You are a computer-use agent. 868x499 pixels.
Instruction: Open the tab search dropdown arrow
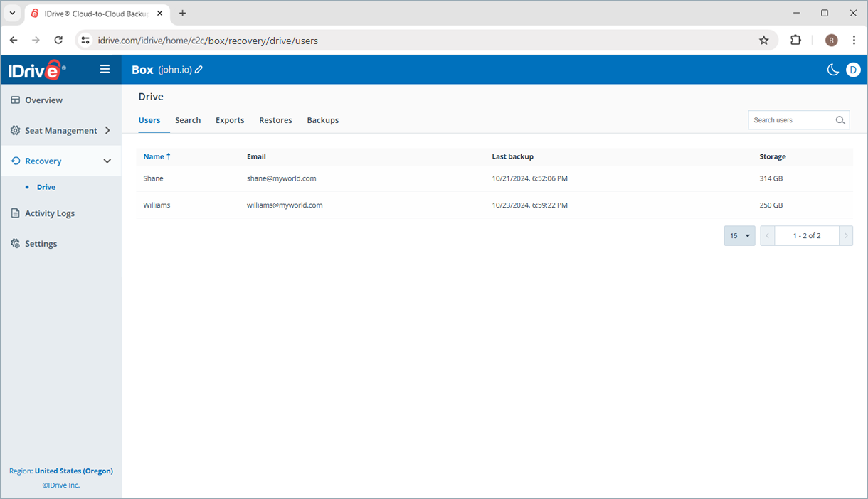pos(12,13)
